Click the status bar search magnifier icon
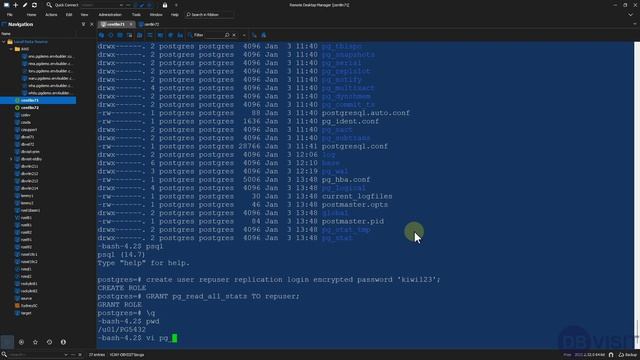The image size is (640, 360). click(x=4, y=355)
